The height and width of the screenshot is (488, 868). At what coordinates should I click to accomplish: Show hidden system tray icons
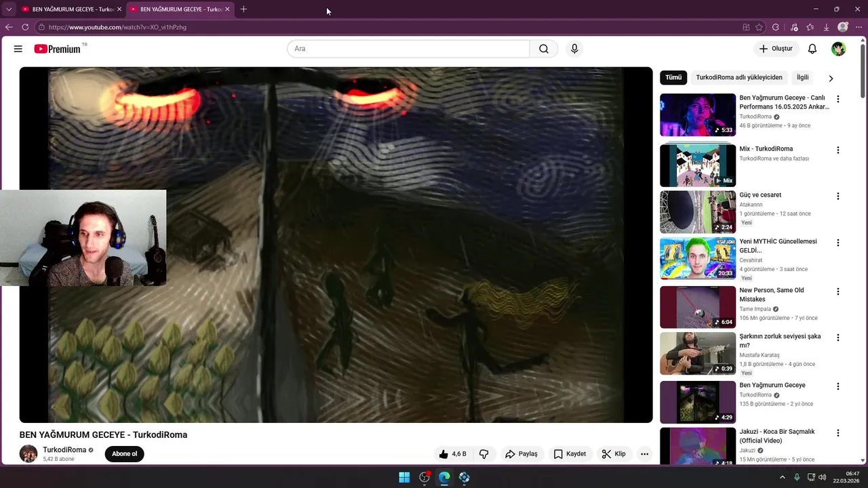tap(782, 477)
